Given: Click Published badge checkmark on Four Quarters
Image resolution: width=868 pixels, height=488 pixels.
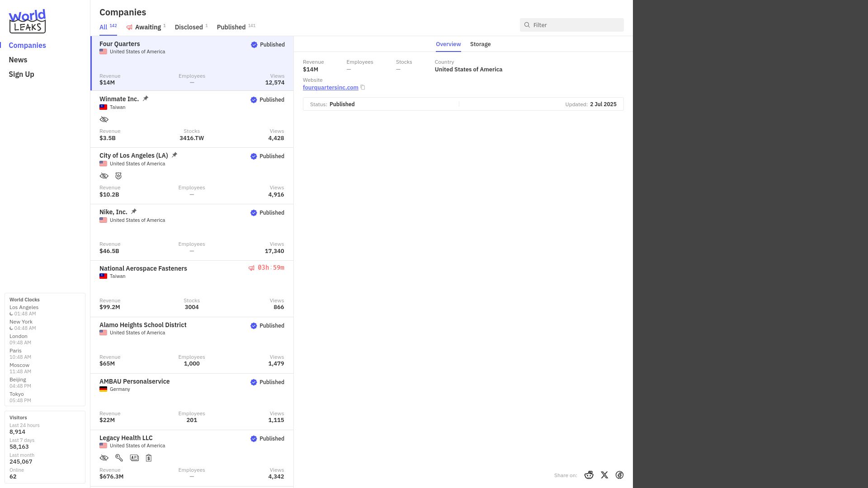Looking at the screenshot, I should [x=254, y=45].
